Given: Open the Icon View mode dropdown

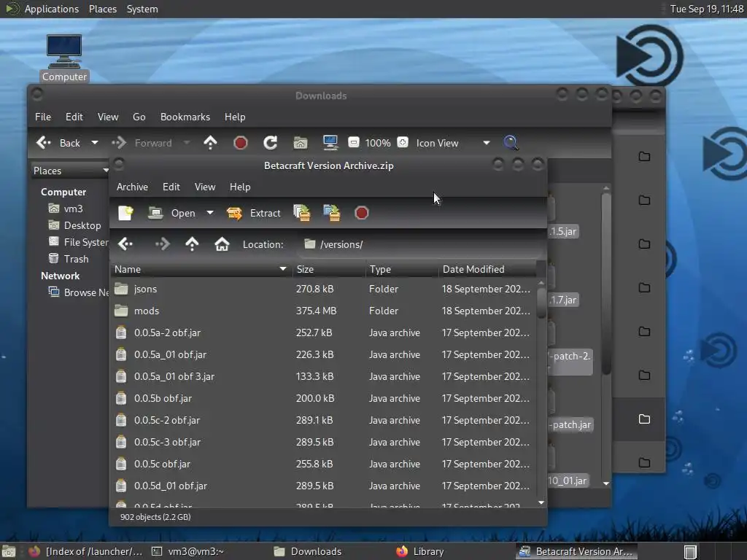Looking at the screenshot, I should [x=453, y=143].
